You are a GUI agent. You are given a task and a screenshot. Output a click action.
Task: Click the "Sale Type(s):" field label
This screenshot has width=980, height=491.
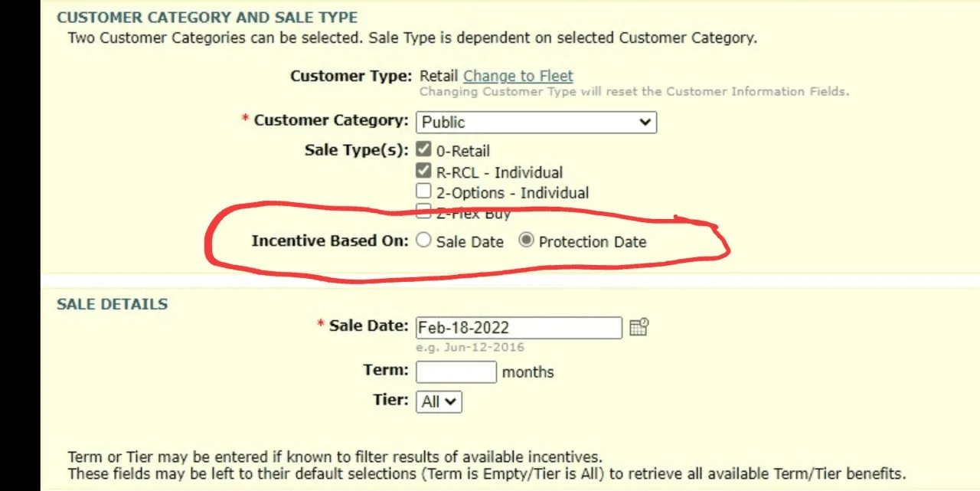coord(356,149)
